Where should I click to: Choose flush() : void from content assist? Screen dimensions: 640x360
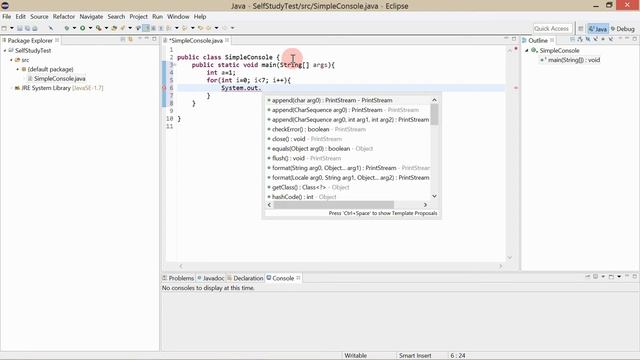click(x=348, y=158)
